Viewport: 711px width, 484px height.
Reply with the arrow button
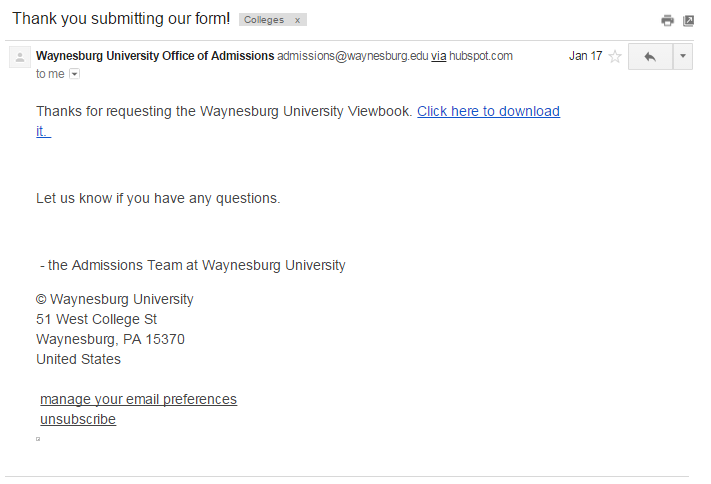coord(650,57)
